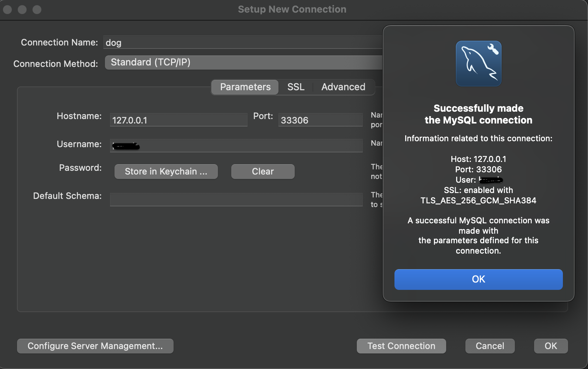Switch to the Parameters tab
The height and width of the screenshot is (369, 588).
(x=245, y=87)
